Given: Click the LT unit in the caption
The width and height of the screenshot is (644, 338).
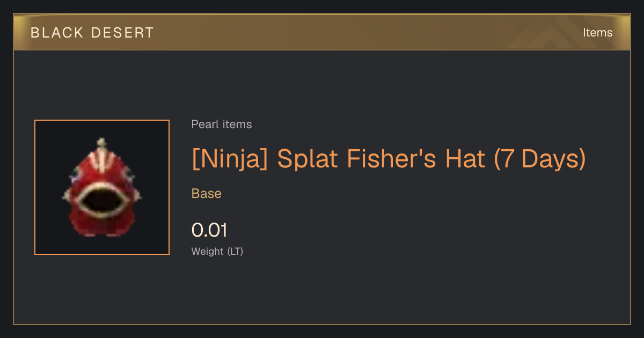Looking at the screenshot, I should [235, 251].
